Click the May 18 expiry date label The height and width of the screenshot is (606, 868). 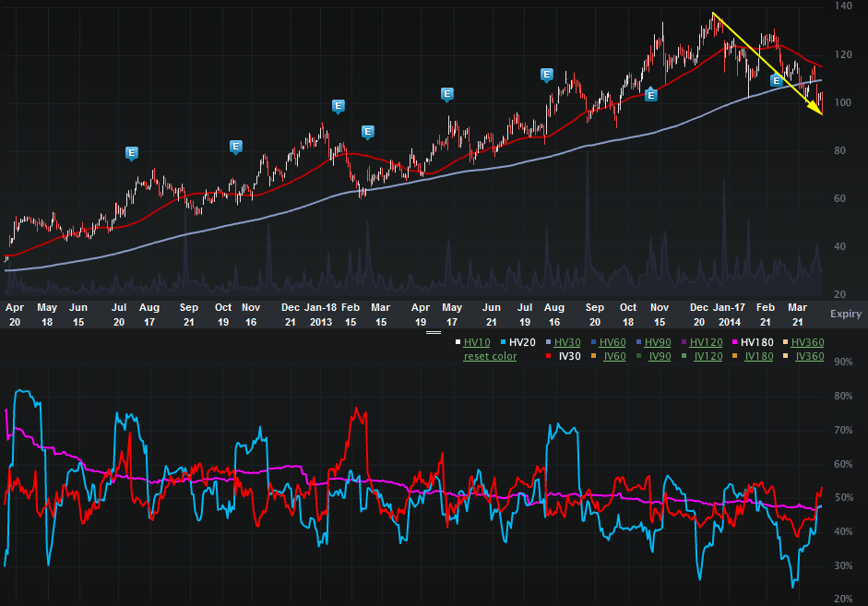click(x=47, y=315)
